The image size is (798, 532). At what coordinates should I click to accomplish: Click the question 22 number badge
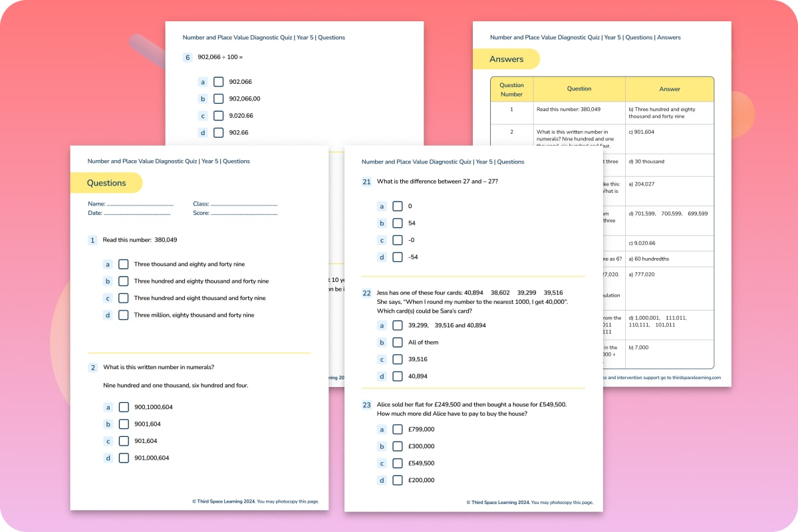coord(366,293)
